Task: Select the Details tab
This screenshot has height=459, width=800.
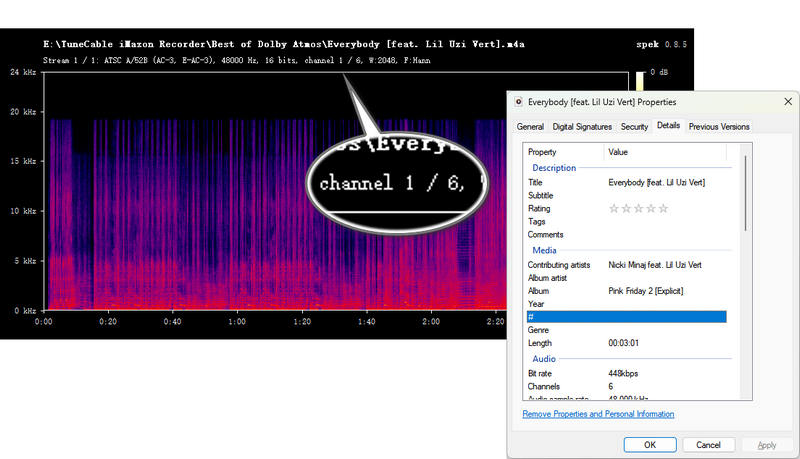Action: pos(668,125)
